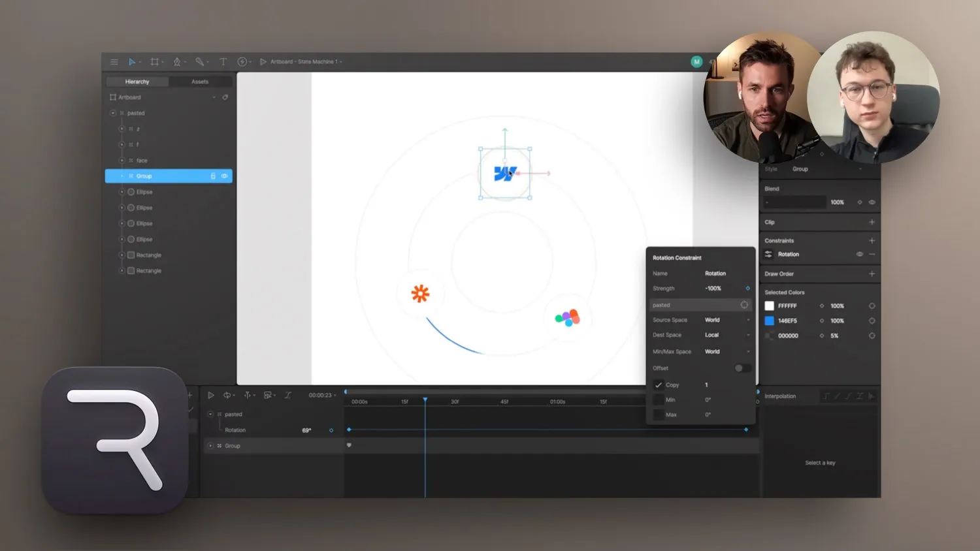Click the green M user avatar

pyautogui.click(x=696, y=62)
